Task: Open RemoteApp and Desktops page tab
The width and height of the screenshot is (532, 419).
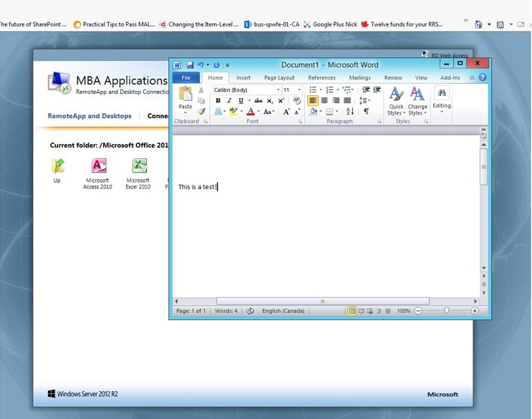Action: point(90,116)
